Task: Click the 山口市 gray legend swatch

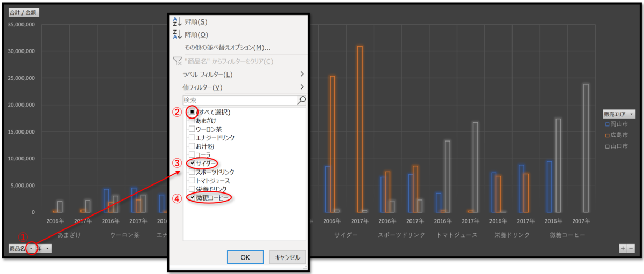Action: 607,146
